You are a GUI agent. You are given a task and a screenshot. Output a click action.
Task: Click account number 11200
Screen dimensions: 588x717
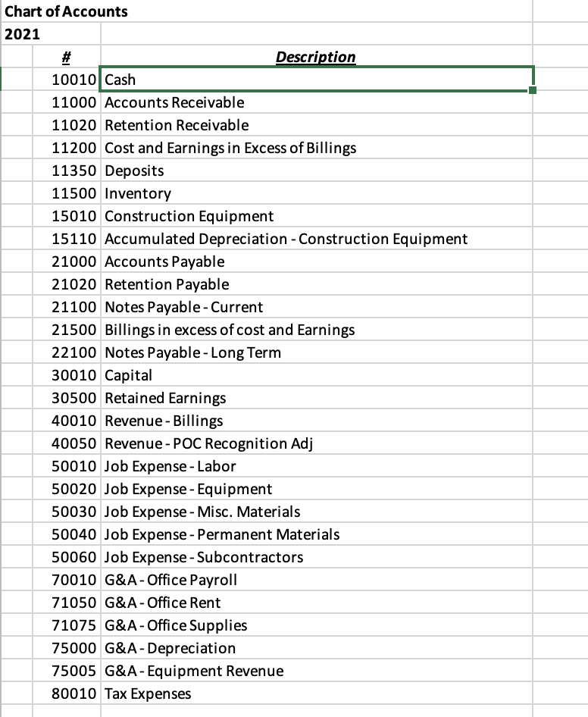tap(66, 148)
